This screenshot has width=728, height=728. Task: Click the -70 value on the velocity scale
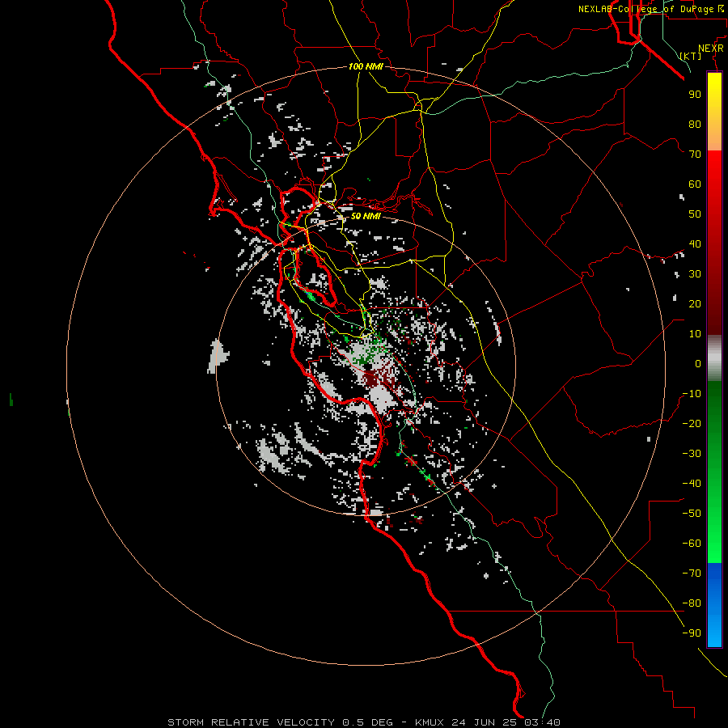[x=692, y=574]
